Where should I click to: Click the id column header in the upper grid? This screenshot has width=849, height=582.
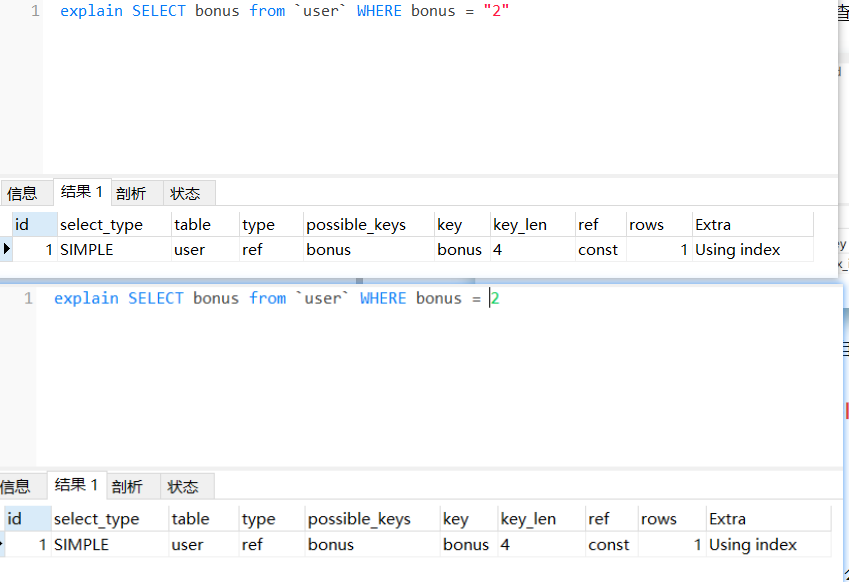(x=22, y=225)
